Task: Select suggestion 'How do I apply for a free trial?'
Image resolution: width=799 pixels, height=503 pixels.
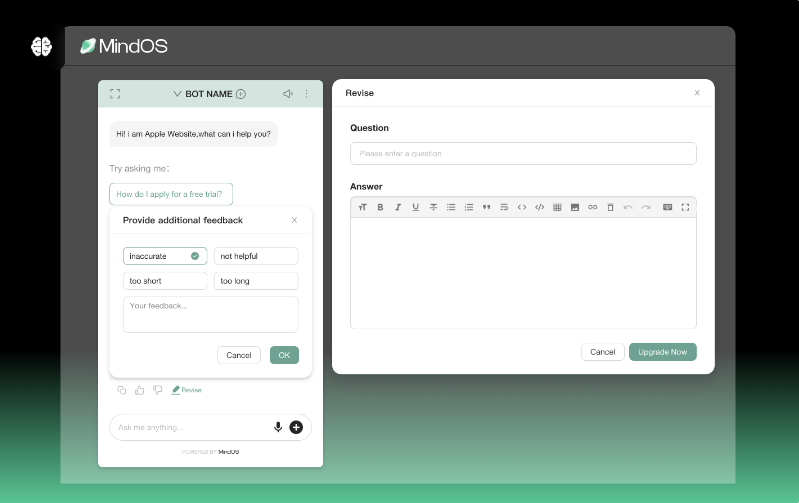Action: [171, 194]
